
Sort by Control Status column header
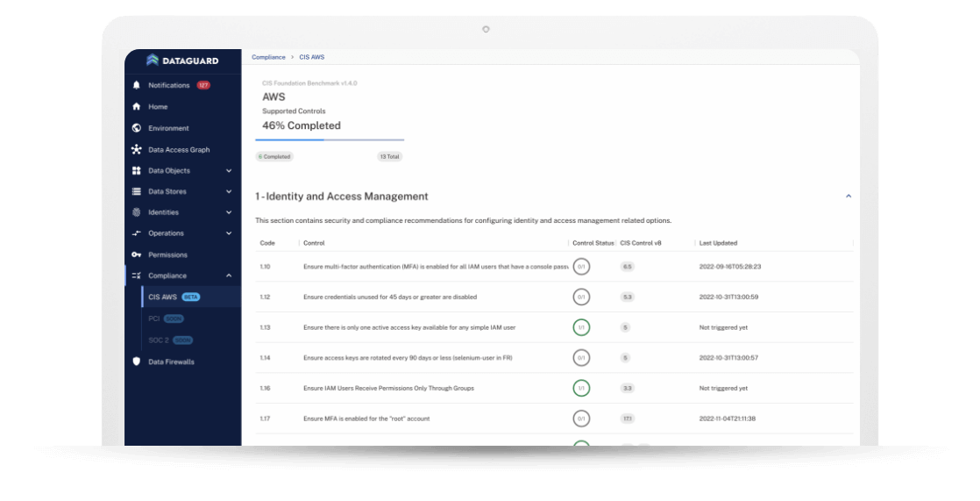(x=593, y=243)
